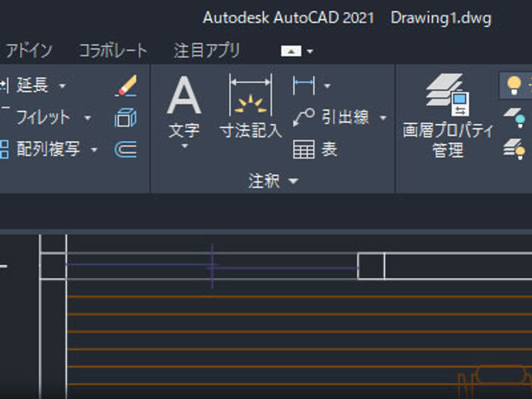Click the Offset tool icon
The width and height of the screenshot is (532, 399).
pos(126,149)
